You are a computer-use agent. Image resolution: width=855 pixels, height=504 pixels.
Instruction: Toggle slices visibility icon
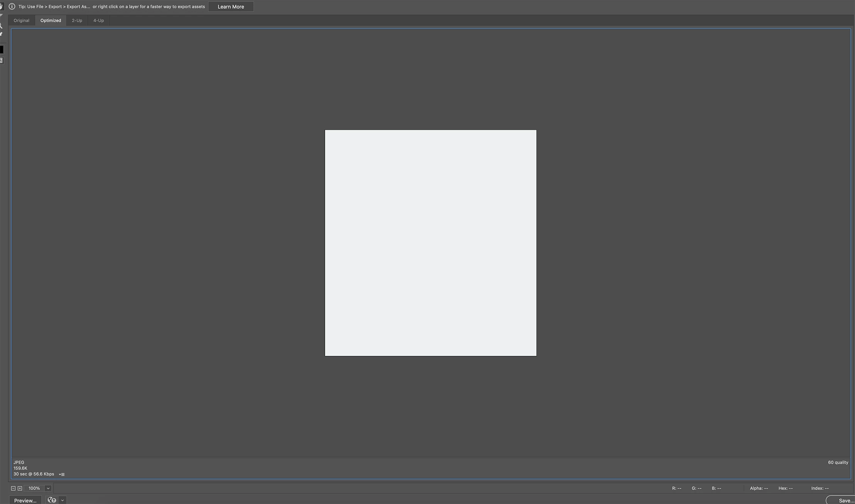[x=1, y=61]
